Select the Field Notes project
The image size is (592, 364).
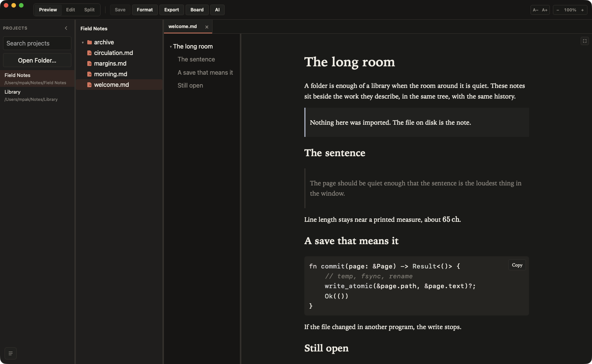37,78
